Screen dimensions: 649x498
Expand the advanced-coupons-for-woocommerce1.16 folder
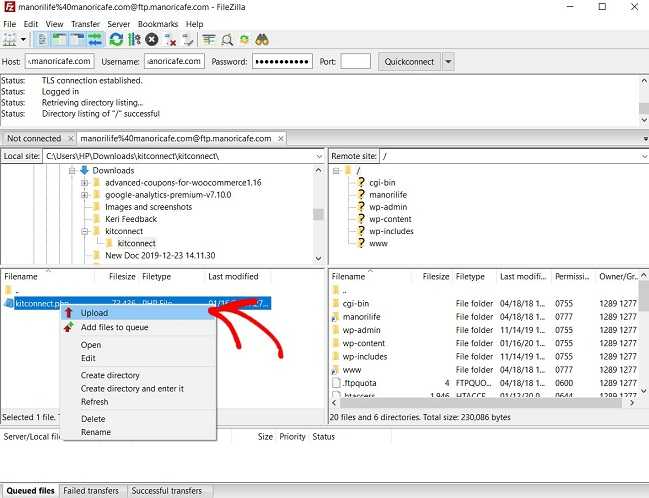pyautogui.click(x=83, y=183)
